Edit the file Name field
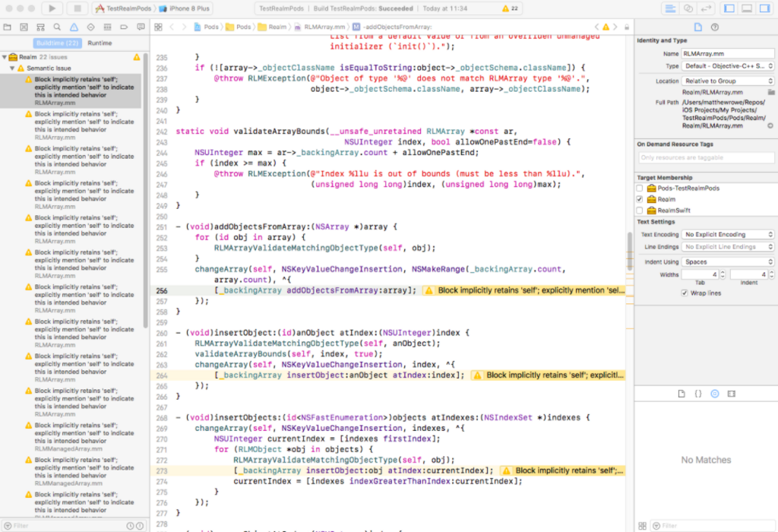Image resolution: width=778 pixels, height=532 pixels. 728,54
